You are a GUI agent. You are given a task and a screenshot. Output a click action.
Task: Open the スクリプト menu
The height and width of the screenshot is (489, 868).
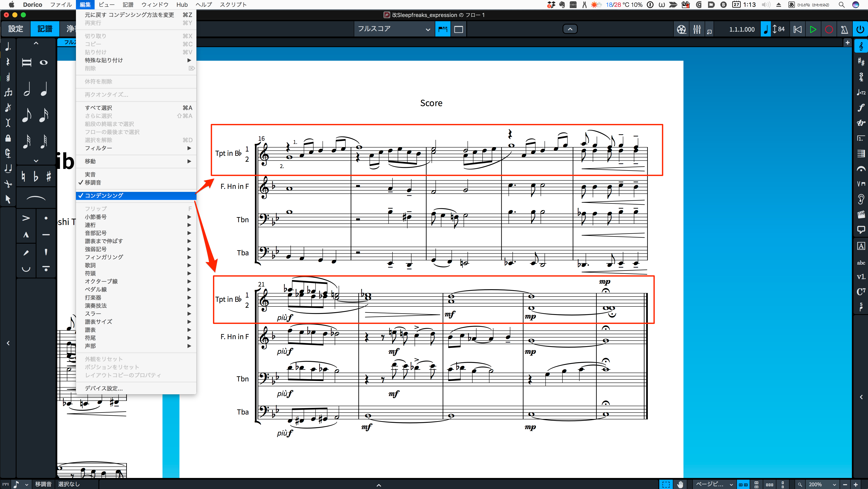(x=233, y=5)
